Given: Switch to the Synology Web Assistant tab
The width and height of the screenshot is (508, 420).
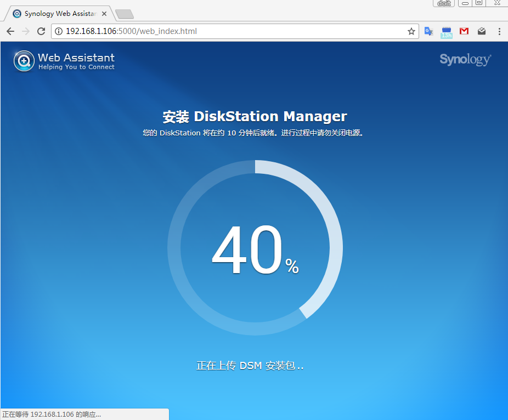Looking at the screenshot, I should (x=60, y=14).
